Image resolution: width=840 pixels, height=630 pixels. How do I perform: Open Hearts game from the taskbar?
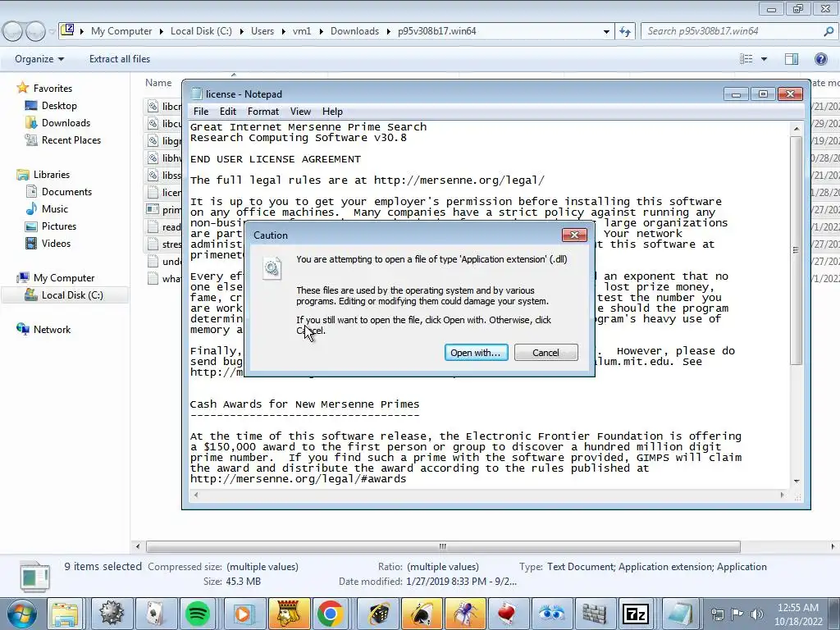505,614
